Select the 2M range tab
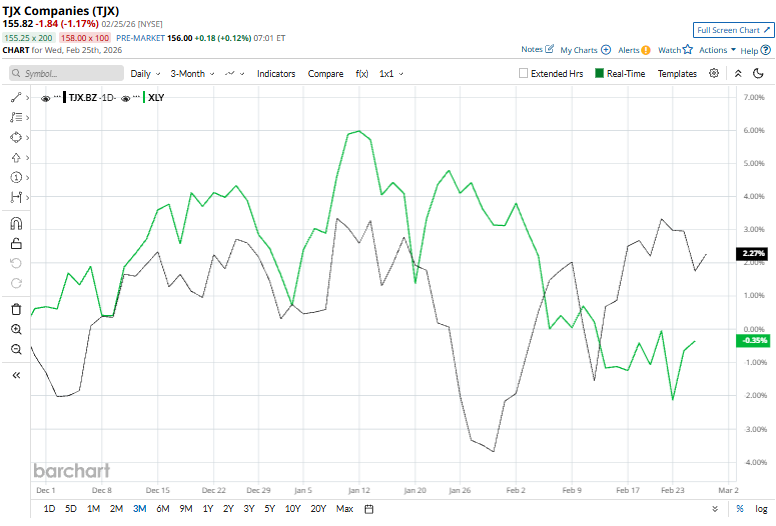Image resolution: width=776 pixels, height=526 pixels. [x=116, y=509]
